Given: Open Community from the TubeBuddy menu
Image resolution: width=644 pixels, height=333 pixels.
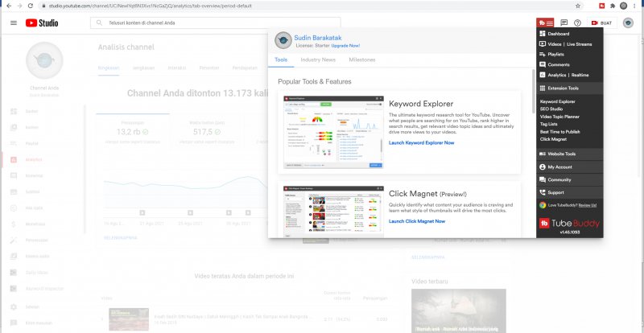Looking at the screenshot, I should (x=559, y=179).
